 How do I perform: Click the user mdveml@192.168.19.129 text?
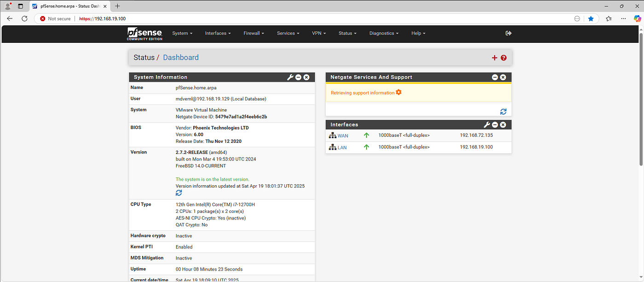click(x=221, y=99)
